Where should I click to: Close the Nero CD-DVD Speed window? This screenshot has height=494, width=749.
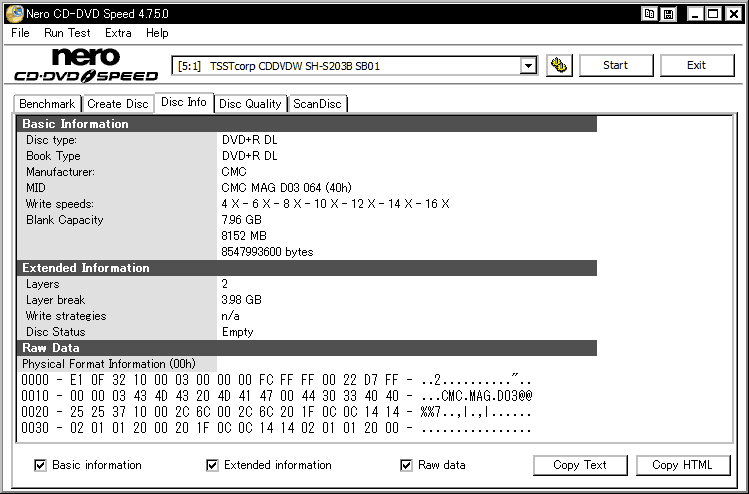734,14
